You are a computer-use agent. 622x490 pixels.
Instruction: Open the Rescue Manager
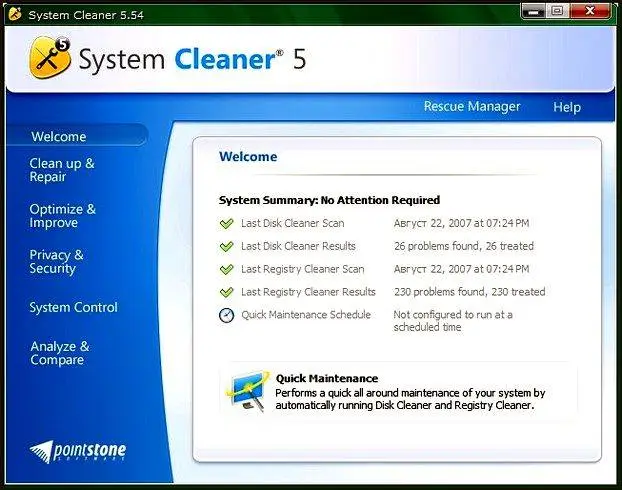(472, 106)
